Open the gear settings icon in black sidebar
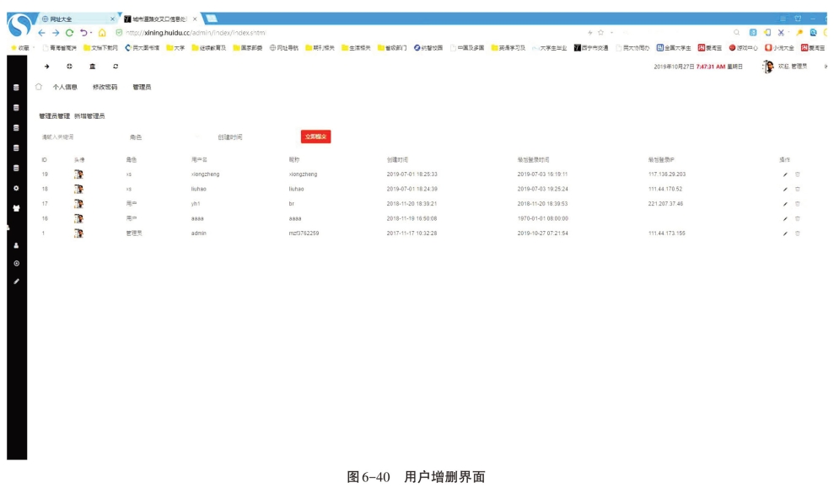The width and height of the screenshot is (834, 504). click(x=16, y=188)
